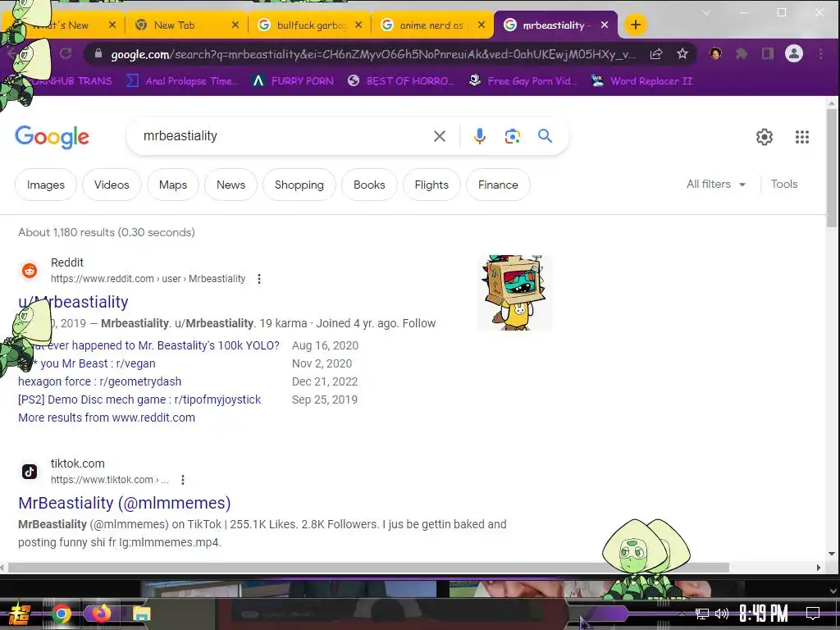Open Chrome profile avatar

794,53
